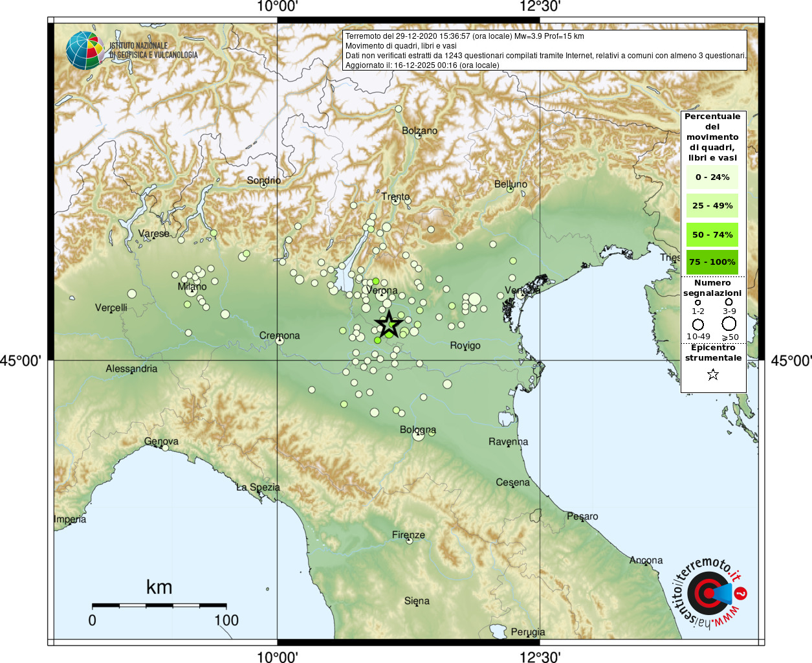Click the ≥50 reports circle in legend
Image resolution: width=812 pixels, height=663 pixels.
(729, 324)
